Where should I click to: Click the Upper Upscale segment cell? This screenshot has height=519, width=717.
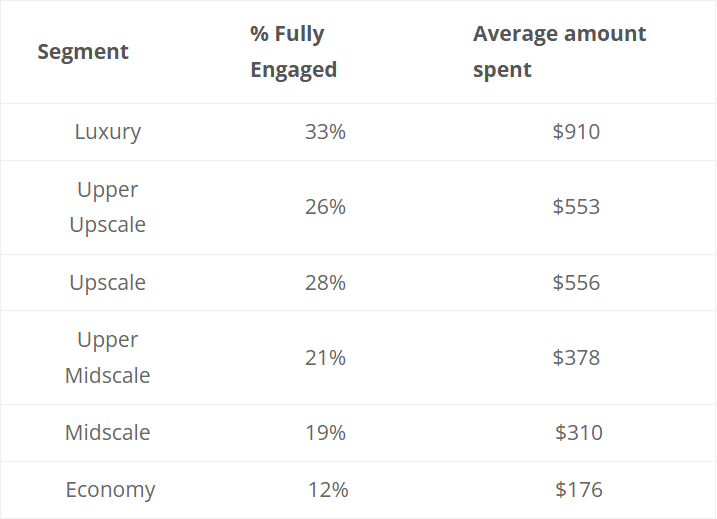107,207
